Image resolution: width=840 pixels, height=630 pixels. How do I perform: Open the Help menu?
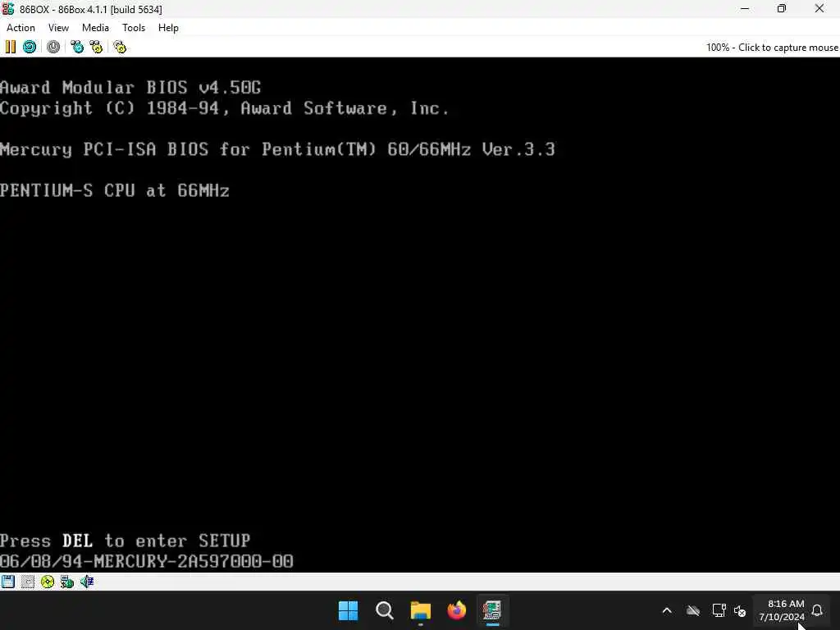[x=168, y=28]
